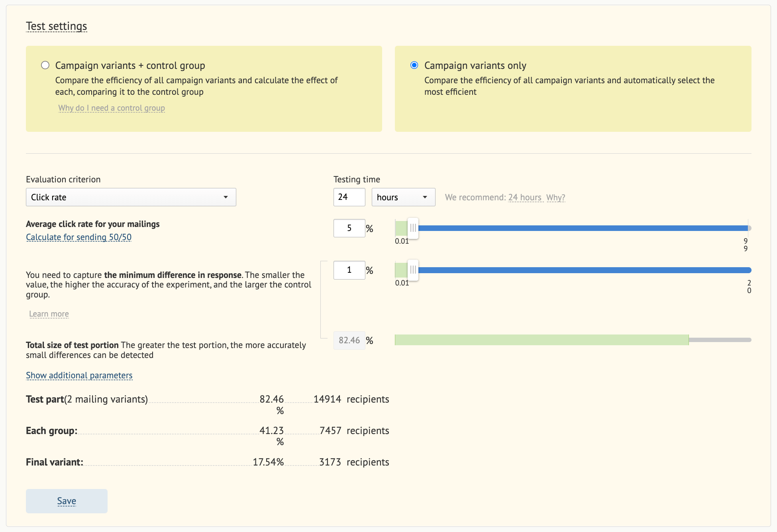
Task: Click the recommended 24 hours link
Action: [525, 198]
